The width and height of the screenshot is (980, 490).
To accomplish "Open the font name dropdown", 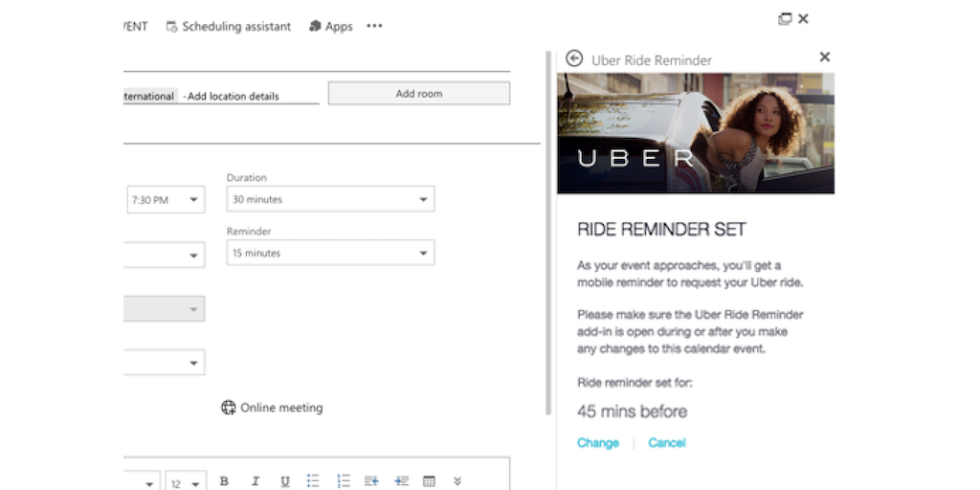I will 142,483.
